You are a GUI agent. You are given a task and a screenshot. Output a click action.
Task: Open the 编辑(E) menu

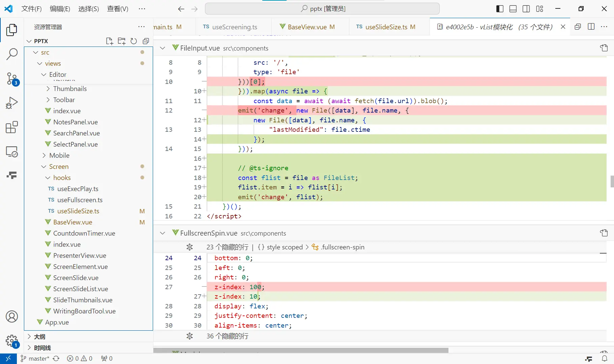60,9
